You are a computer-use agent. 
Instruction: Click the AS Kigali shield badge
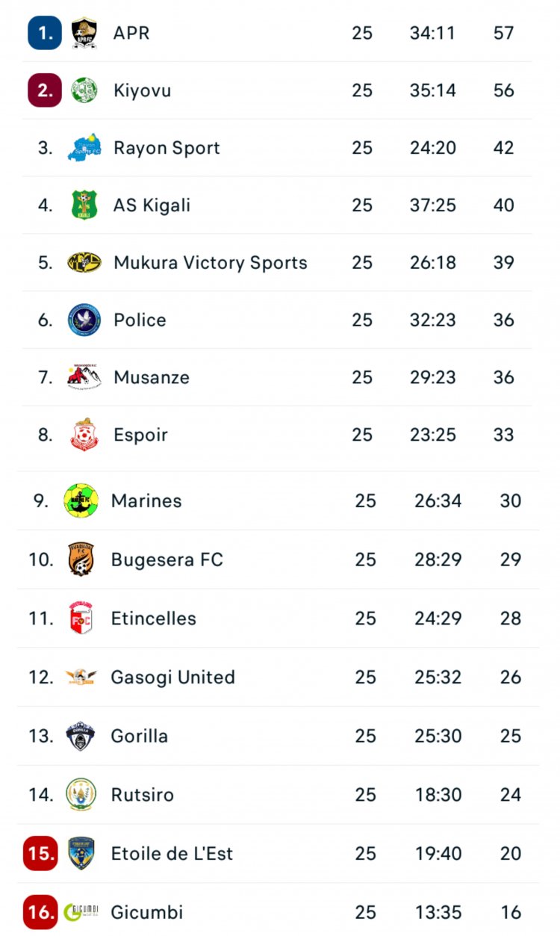click(x=84, y=205)
